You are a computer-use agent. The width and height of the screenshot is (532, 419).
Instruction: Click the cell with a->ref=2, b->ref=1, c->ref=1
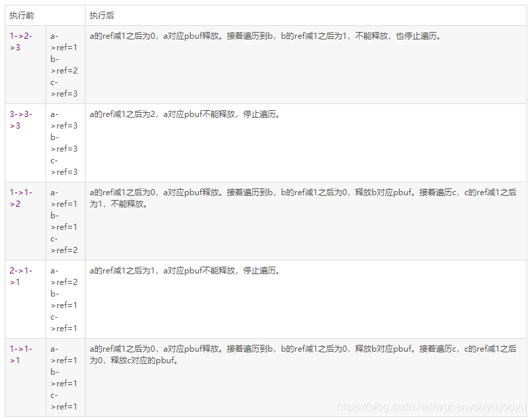click(65, 299)
